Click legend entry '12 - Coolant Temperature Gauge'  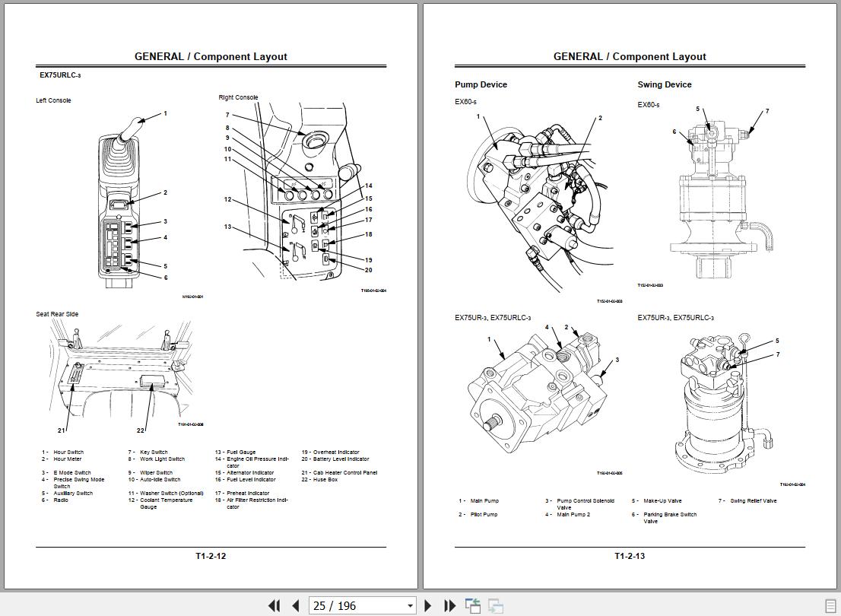click(160, 503)
